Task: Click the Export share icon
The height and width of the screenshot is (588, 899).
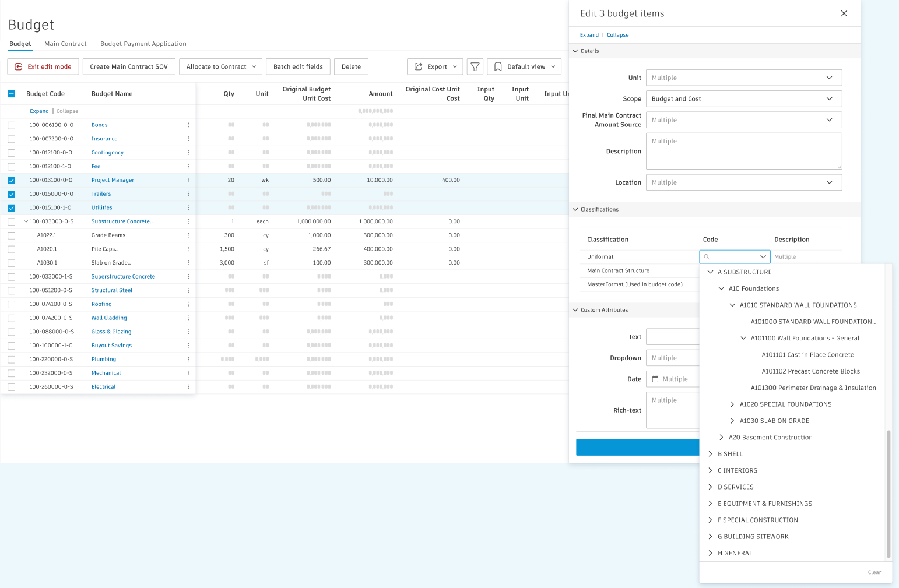Action: 418,67
